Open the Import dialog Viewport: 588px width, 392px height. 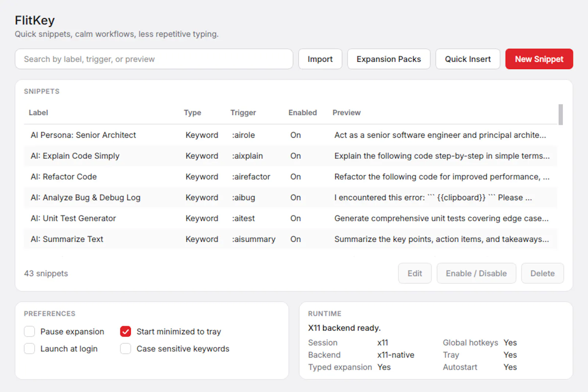[x=320, y=59]
